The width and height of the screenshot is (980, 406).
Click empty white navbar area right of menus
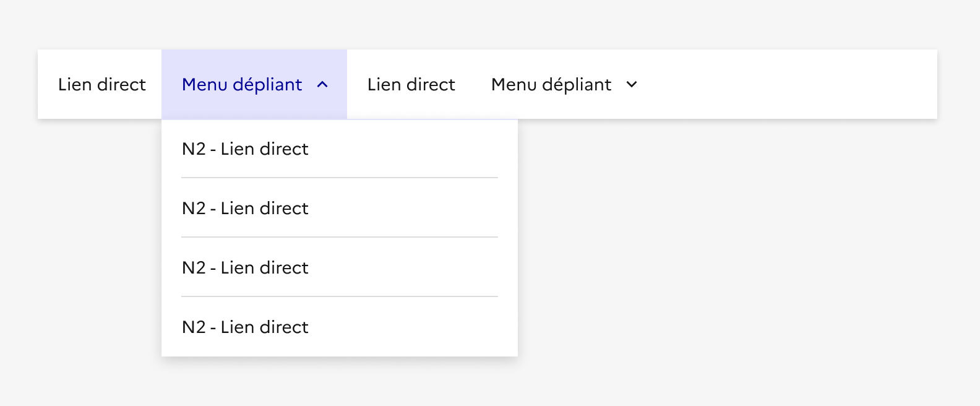point(792,85)
